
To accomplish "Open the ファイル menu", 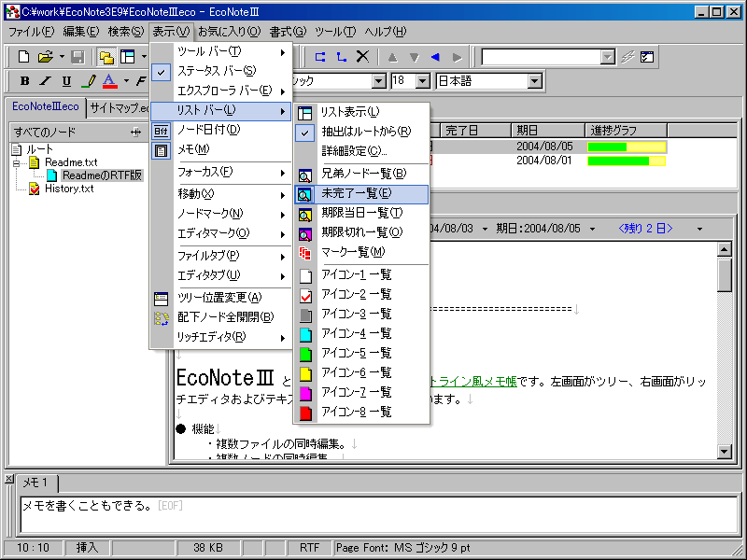I will click(x=31, y=32).
